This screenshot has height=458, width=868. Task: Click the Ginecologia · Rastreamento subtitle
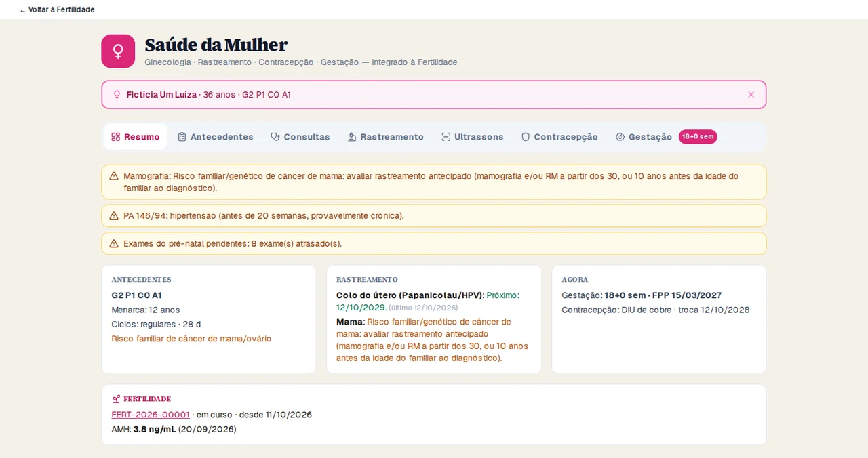(301, 62)
